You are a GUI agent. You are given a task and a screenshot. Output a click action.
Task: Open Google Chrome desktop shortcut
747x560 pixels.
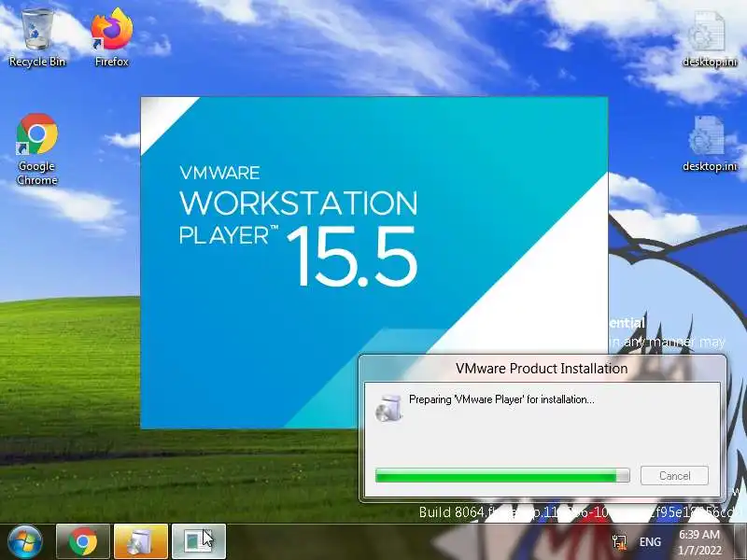coord(37,149)
